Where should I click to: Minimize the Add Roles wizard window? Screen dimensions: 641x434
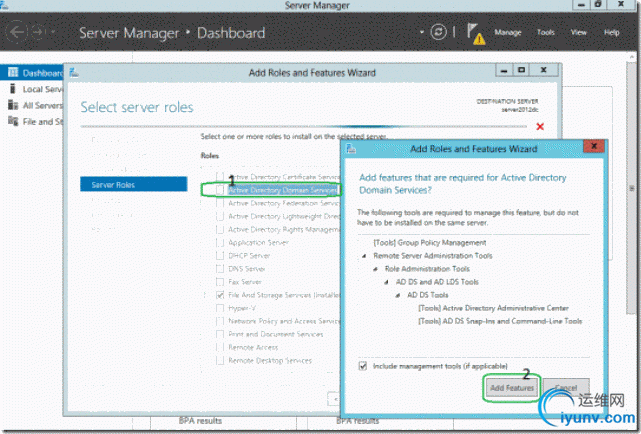coord(504,70)
